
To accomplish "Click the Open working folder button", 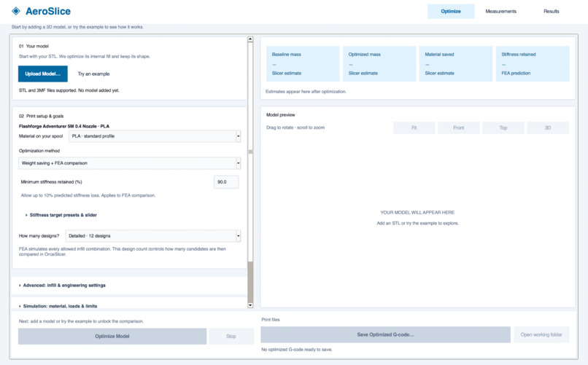I will pyautogui.click(x=541, y=334).
